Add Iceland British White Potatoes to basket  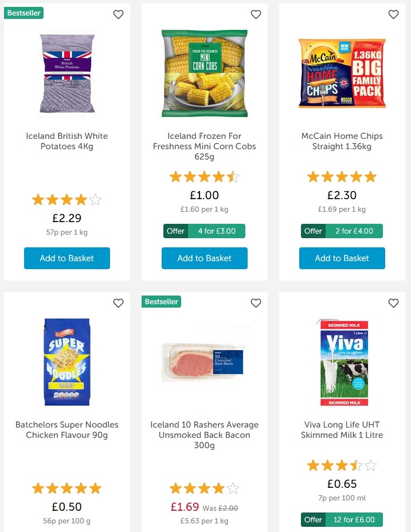point(66,258)
